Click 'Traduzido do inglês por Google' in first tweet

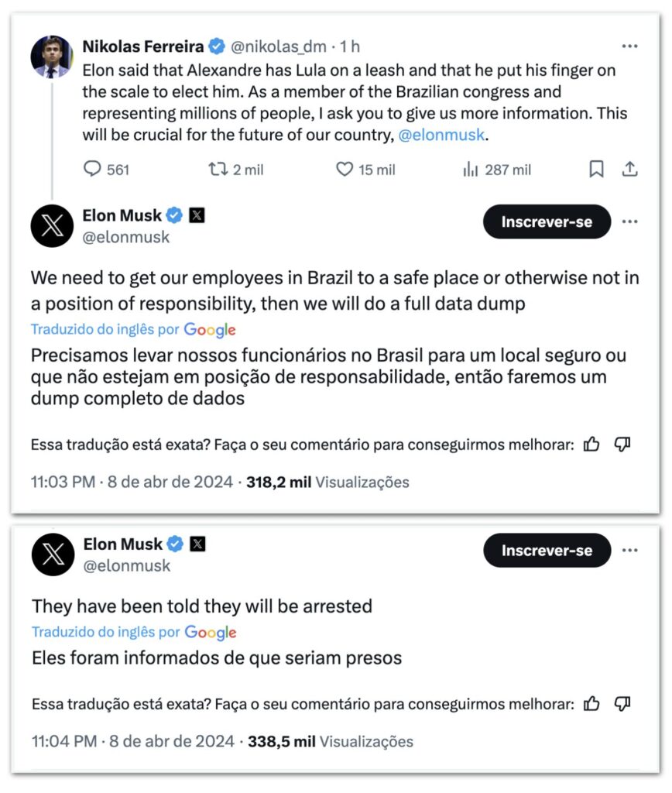pyautogui.click(x=133, y=329)
